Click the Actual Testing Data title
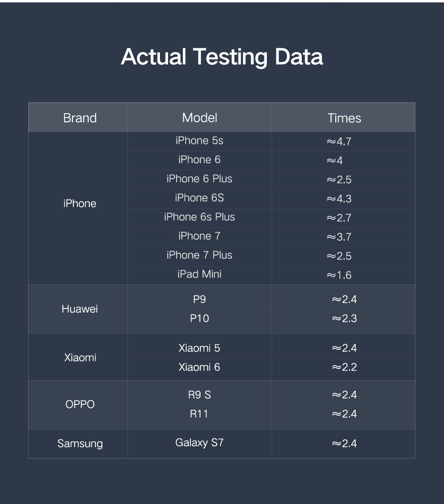The height and width of the screenshot is (504, 444). pyautogui.click(x=222, y=57)
